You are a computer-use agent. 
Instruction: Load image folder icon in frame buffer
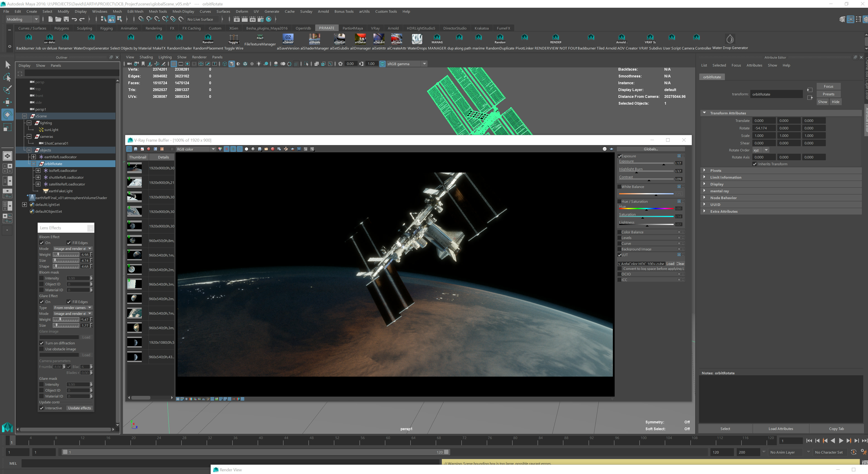click(x=266, y=149)
